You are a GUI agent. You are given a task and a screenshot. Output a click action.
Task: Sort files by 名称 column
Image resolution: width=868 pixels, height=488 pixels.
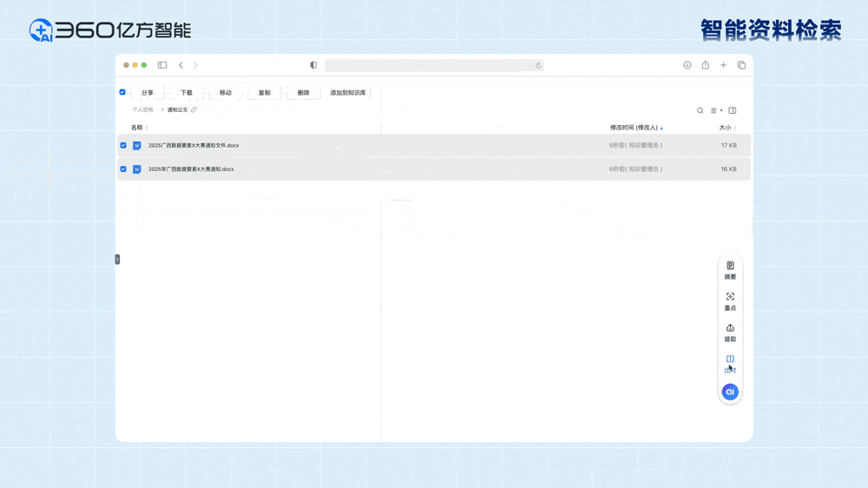(139, 128)
